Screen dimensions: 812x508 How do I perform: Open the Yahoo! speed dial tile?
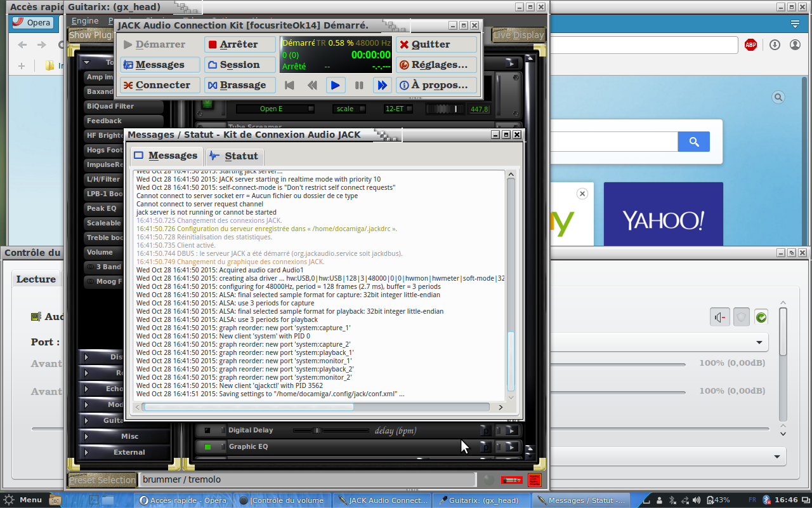[664, 214]
